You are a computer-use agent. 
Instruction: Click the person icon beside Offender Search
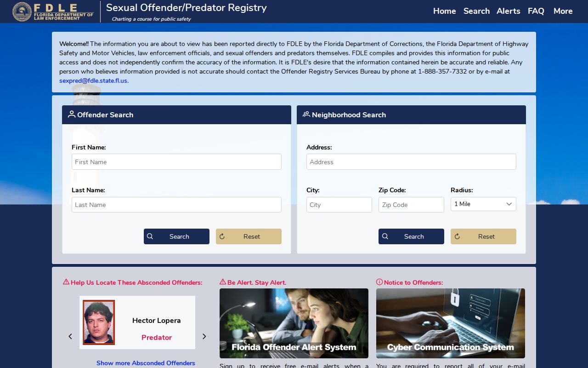coord(72,114)
